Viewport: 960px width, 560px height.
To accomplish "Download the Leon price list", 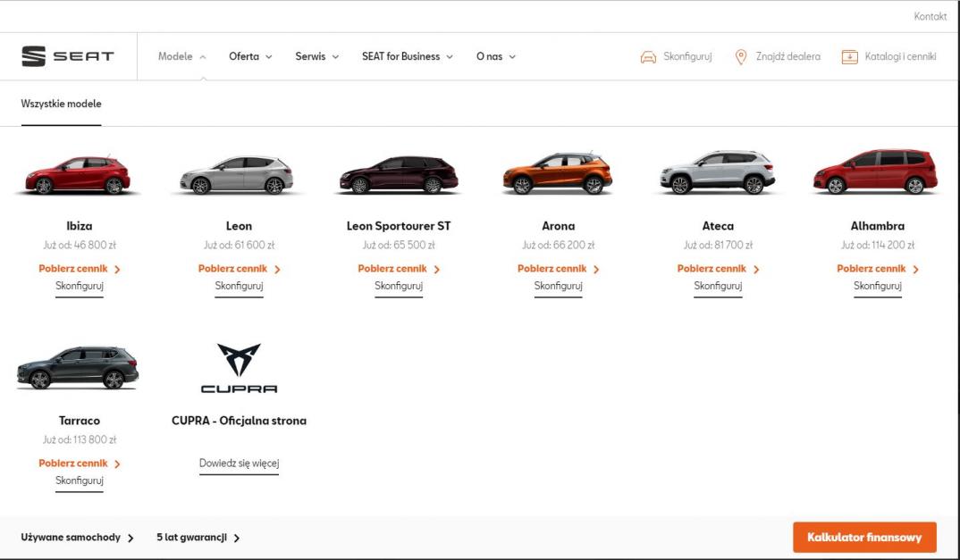I will tap(232, 269).
